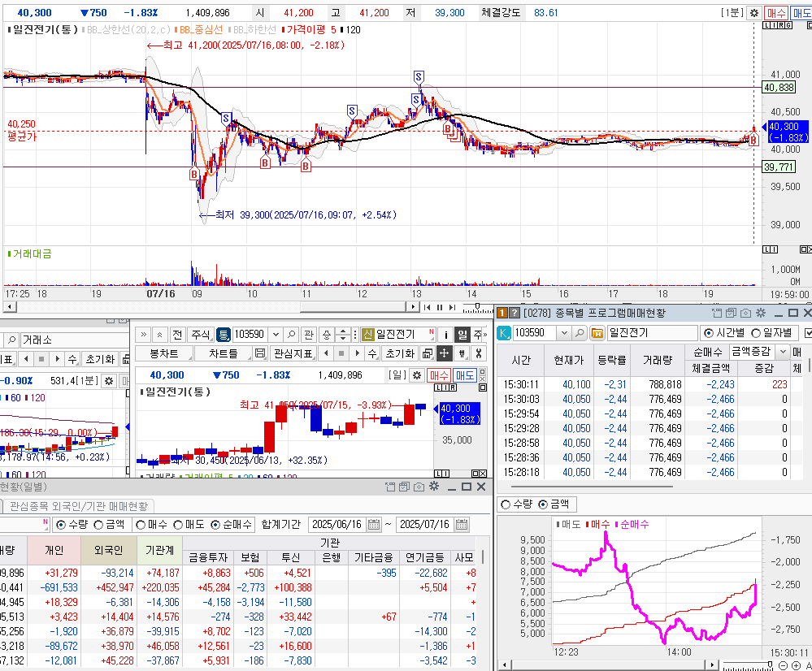The image size is (812, 671).
Task: Select the 일 daily period button
Action: coord(462,335)
